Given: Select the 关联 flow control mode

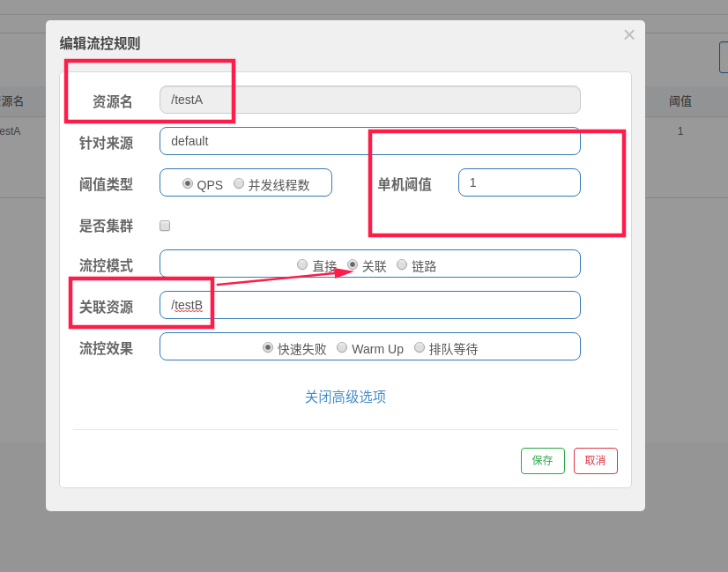Looking at the screenshot, I should pos(352,264).
